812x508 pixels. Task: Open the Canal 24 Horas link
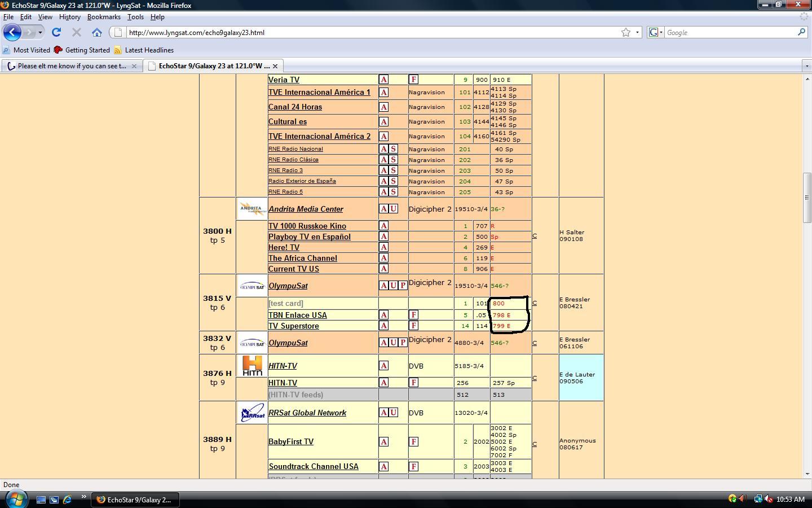coord(295,107)
